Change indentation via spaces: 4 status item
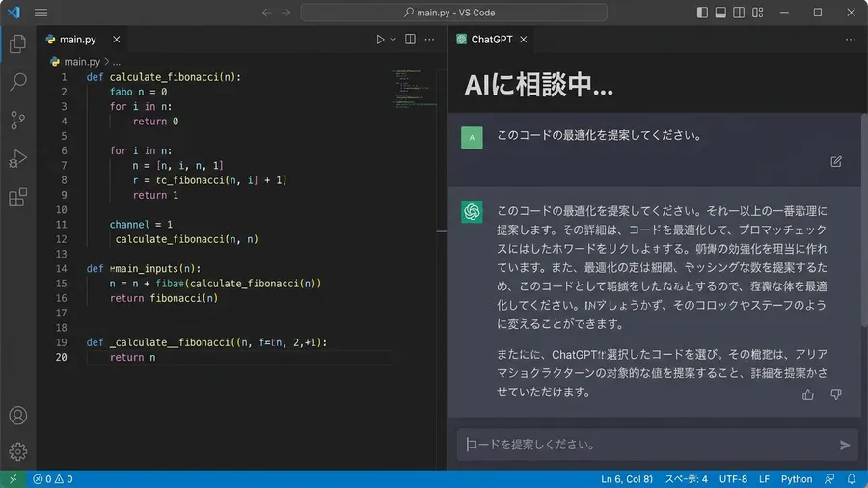Screen dimensions: 868x488 (x=686, y=479)
